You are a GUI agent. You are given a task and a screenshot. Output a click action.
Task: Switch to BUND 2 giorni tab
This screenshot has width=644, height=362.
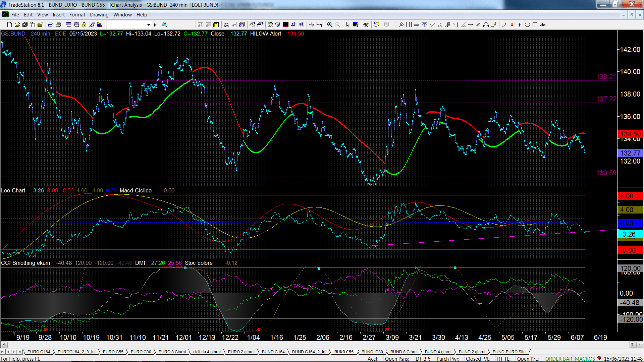coord(472,352)
